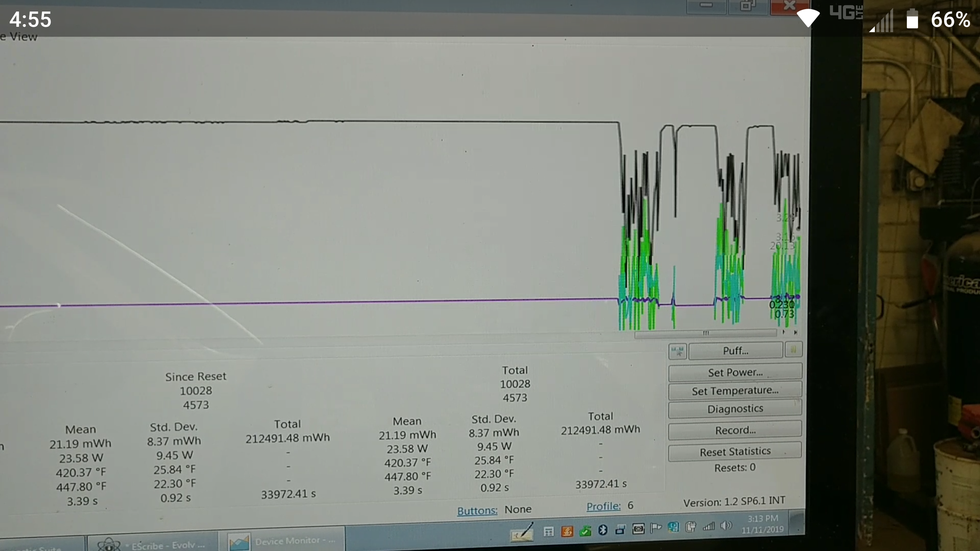Click Reset Statistics

(735, 452)
